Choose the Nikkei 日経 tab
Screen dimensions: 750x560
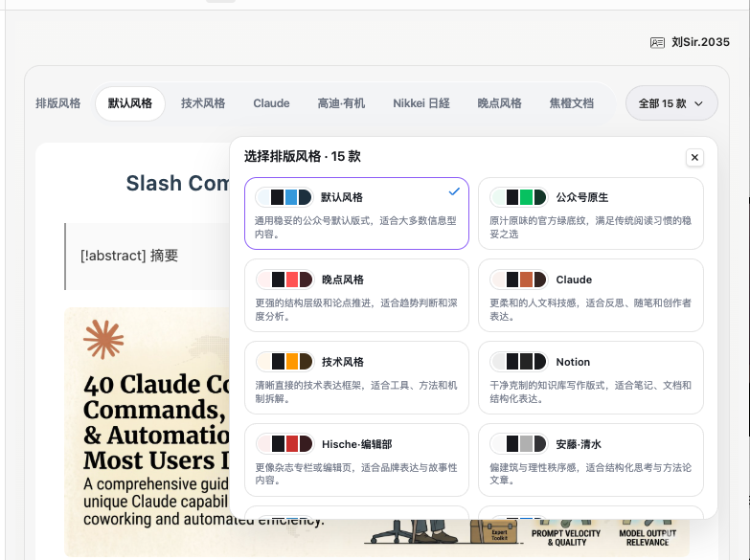pos(421,103)
